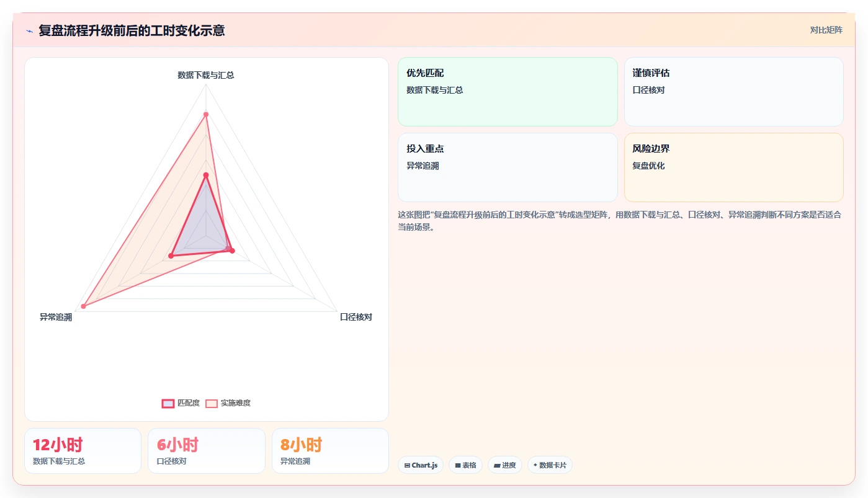Click the 数据下载与汇总 radar axis label
The image size is (868, 498).
click(206, 75)
